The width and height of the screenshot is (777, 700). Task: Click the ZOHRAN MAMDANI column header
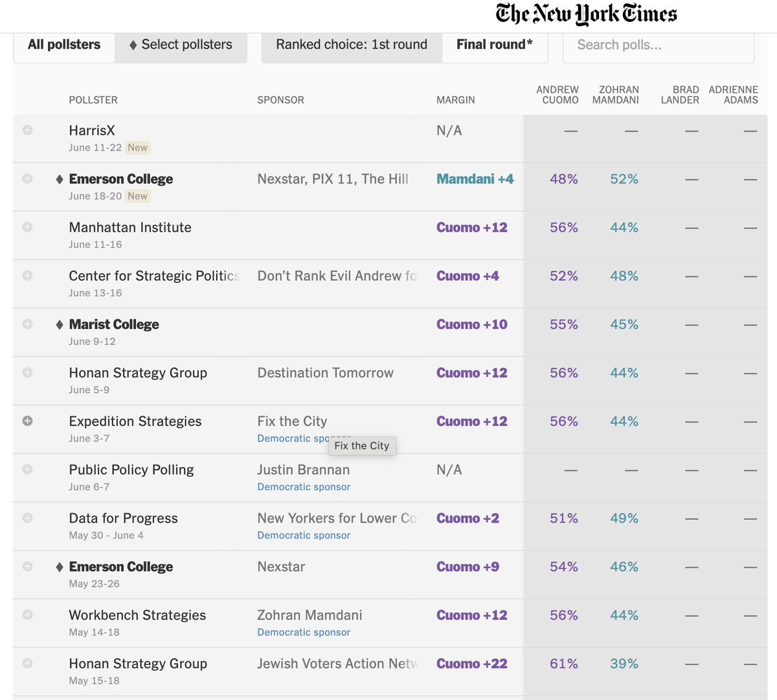pos(616,95)
